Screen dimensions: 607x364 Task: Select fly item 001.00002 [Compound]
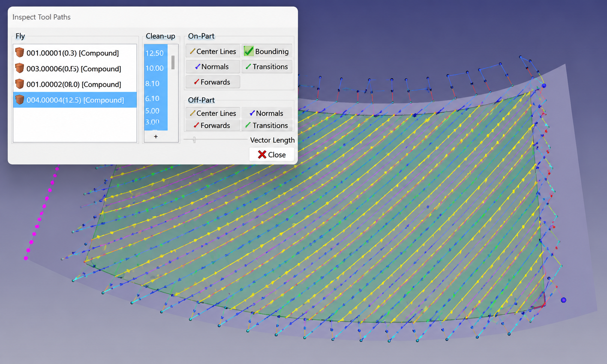click(x=75, y=84)
